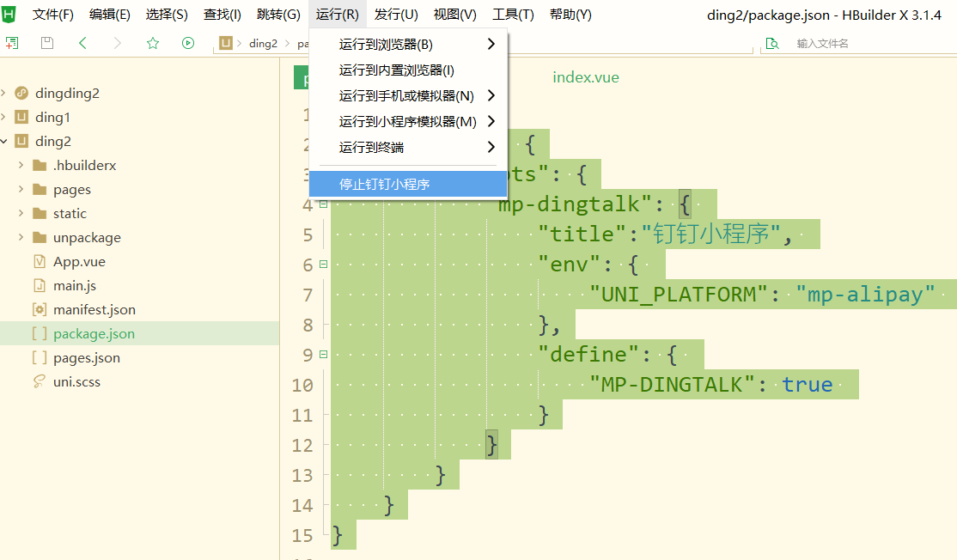Click the back navigation arrow
The height and width of the screenshot is (560, 957).
(82, 43)
